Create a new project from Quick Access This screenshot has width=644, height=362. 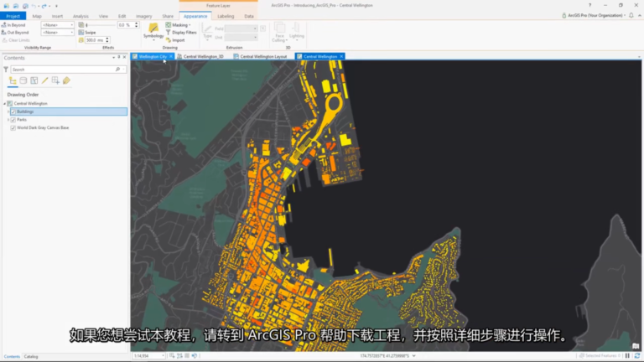[6, 6]
